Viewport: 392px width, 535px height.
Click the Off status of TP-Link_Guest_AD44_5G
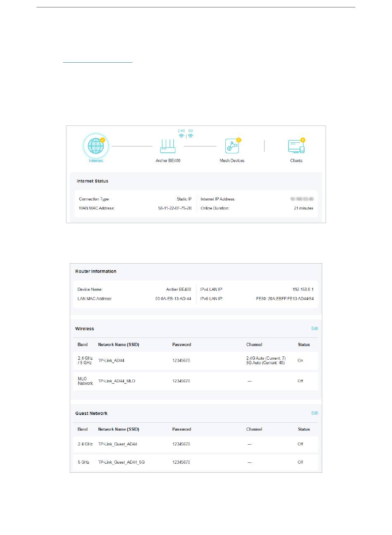[x=300, y=462]
